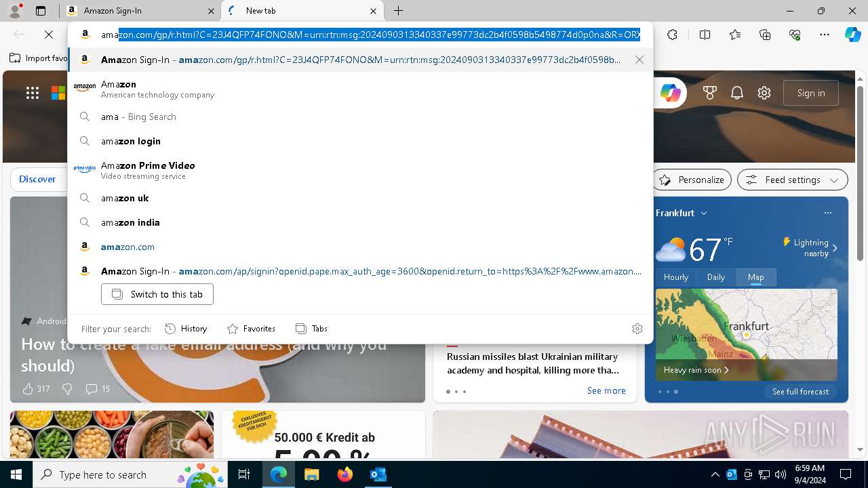
Task: Open the profile icon in the title bar
Action: (15, 11)
